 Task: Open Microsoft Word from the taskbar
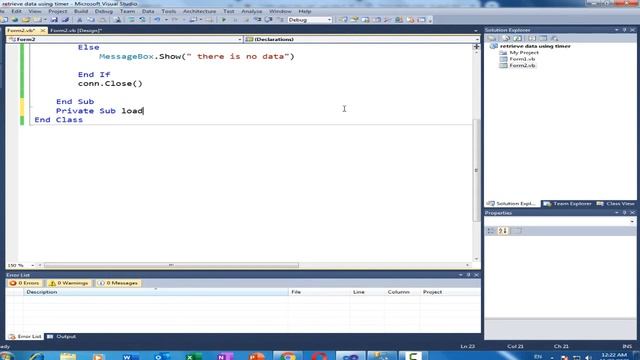click(x=130, y=356)
